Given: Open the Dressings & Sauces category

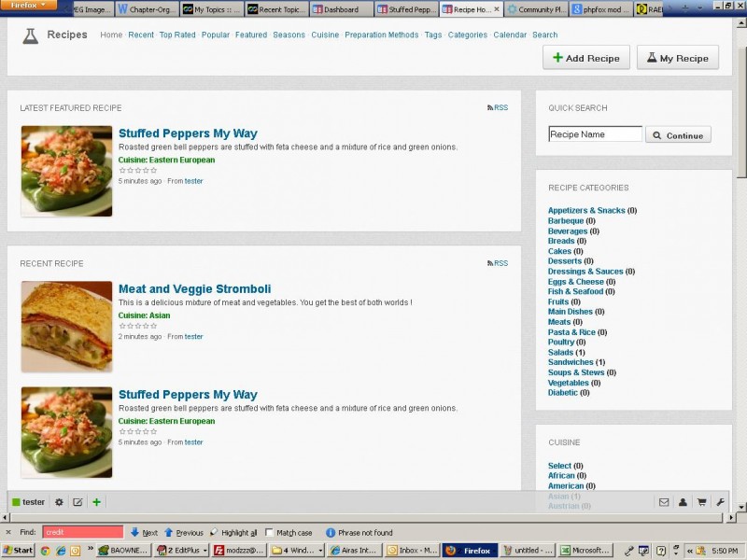Looking at the screenshot, I should (585, 272).
